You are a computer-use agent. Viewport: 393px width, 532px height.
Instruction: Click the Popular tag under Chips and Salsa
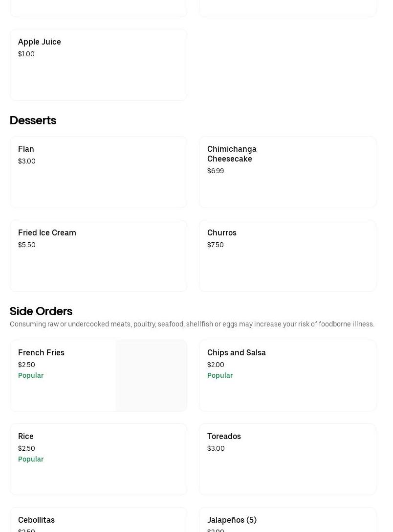coord(220,375)
